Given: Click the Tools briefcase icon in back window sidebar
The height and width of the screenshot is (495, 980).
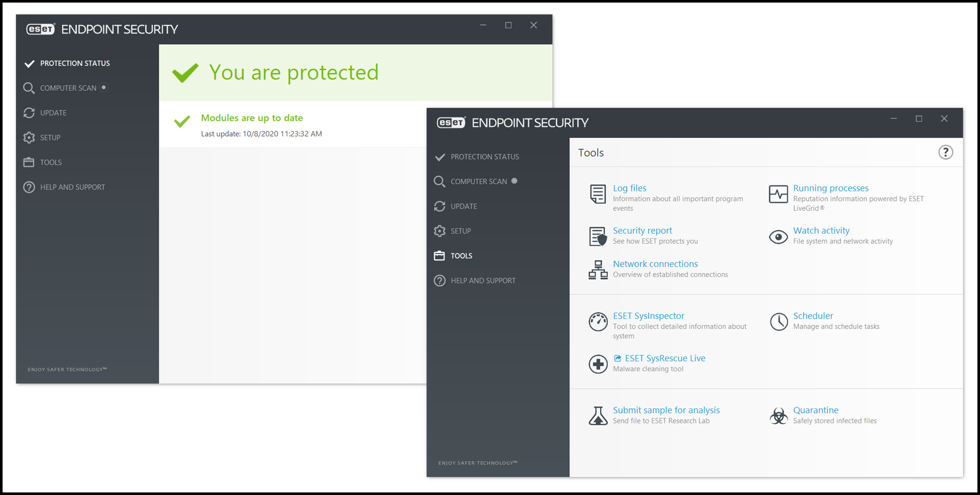Looking at the screenshot, I should (x=29, y=162).
